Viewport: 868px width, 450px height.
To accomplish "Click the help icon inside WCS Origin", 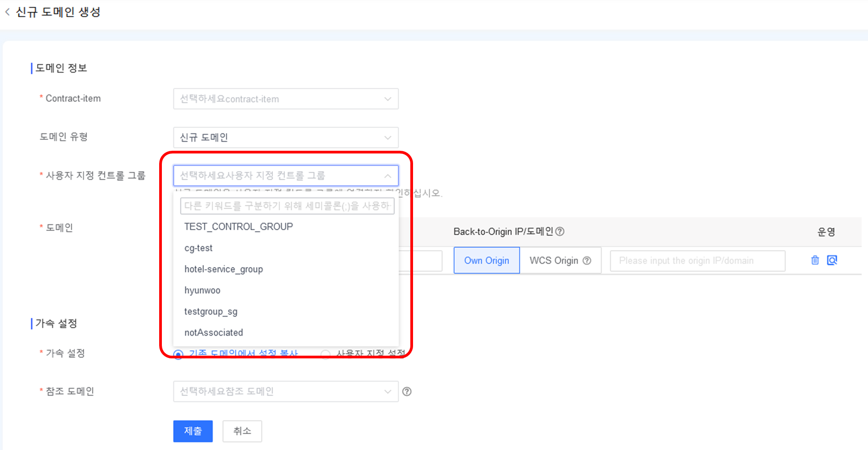I will tap(587, 261).
